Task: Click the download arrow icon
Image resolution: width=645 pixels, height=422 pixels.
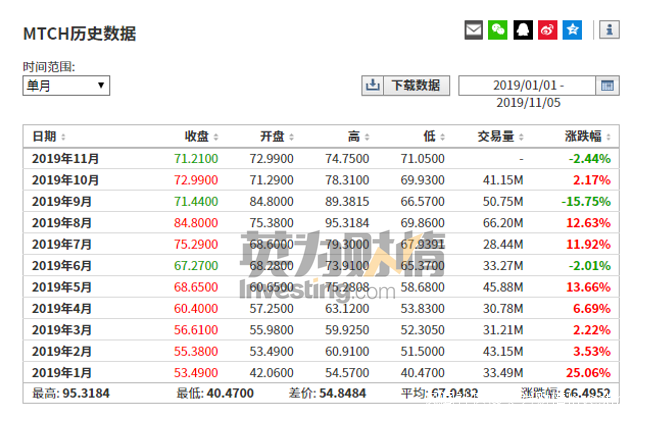Action: [x=373, y=86]
